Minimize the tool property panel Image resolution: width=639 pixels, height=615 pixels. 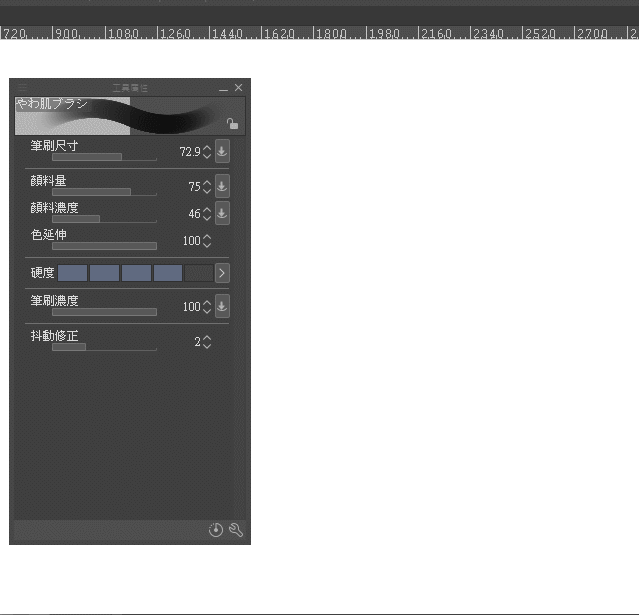(223, 88)
